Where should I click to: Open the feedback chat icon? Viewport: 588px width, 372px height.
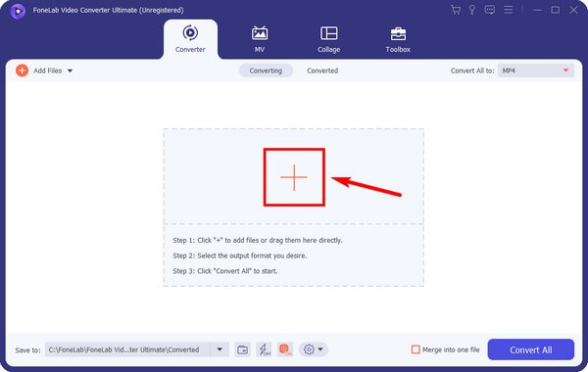489,10
